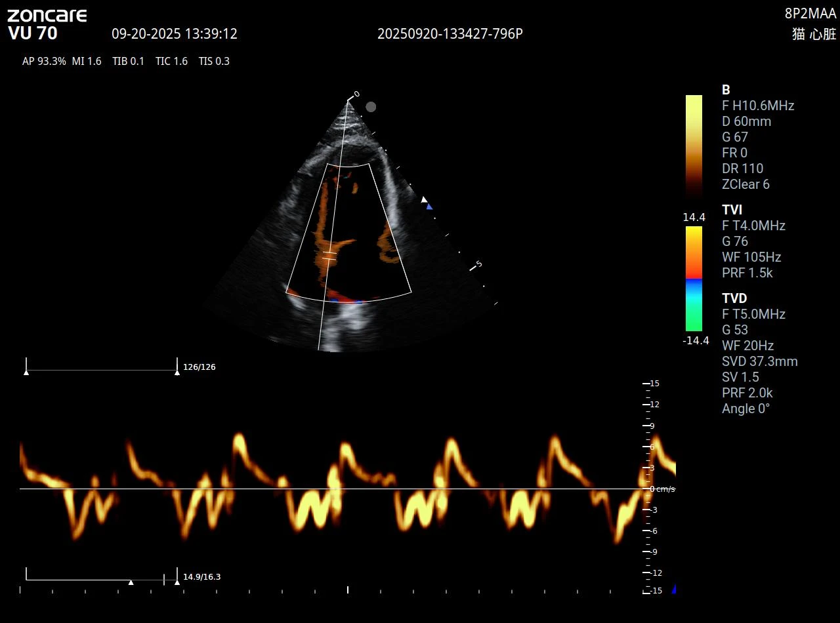The width and height of the screenshot is (840, 623).
Task: Click the white focus triangle marker
Action: (x=424, y=199)
